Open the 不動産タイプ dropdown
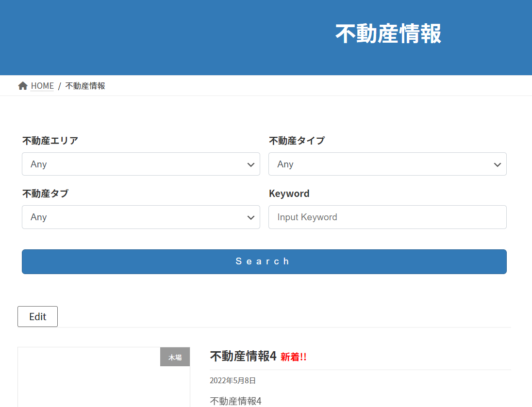This screenshot has width=532, height=407. (387, 164)
